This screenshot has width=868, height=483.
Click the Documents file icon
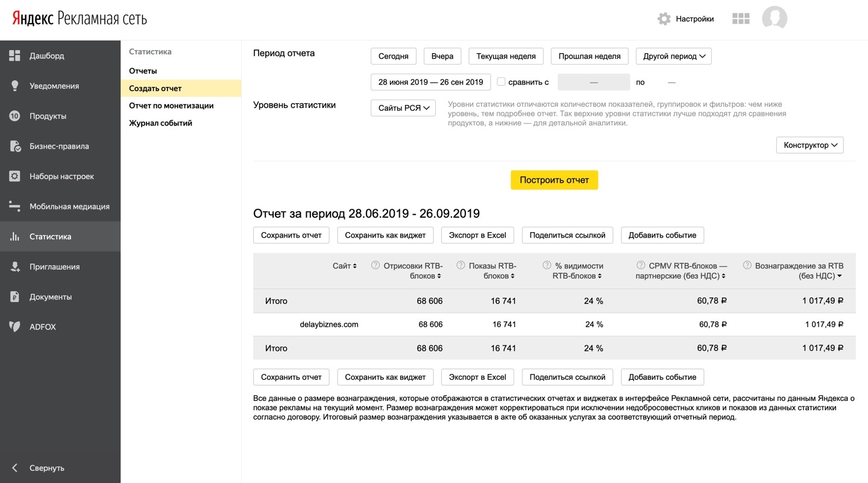click(15, 297)
